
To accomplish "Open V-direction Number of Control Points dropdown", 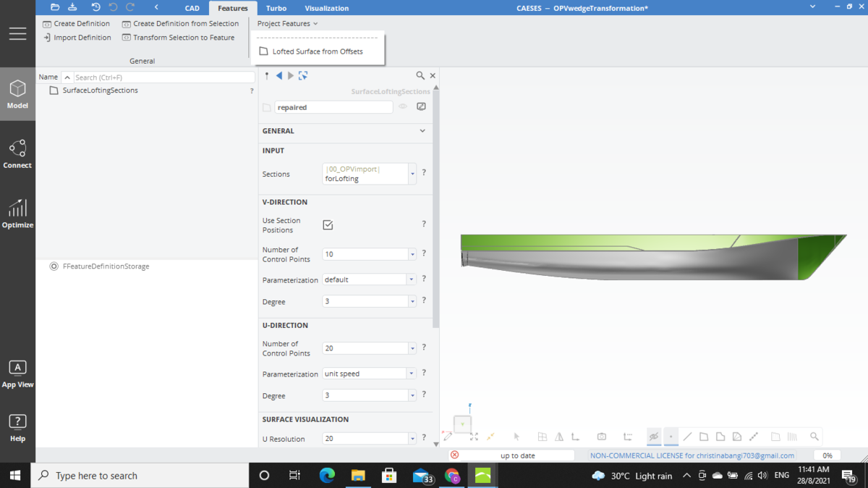I will [412, 254].
